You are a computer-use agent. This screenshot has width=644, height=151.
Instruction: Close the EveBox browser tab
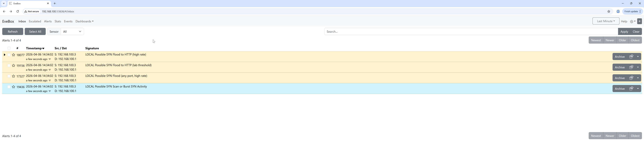(48, 4)
